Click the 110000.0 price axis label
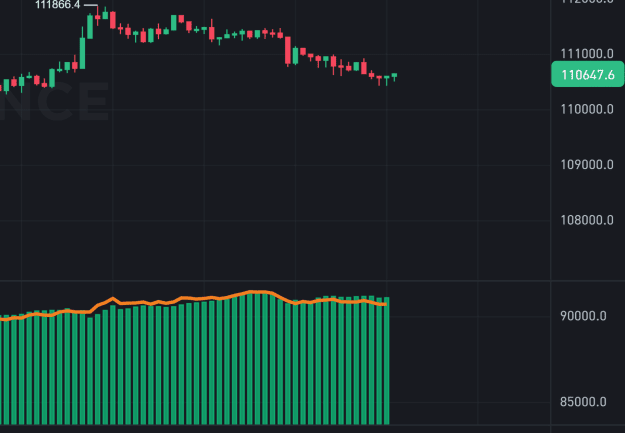Viewport: 625px width, 433px height. [x=587, y=109]
